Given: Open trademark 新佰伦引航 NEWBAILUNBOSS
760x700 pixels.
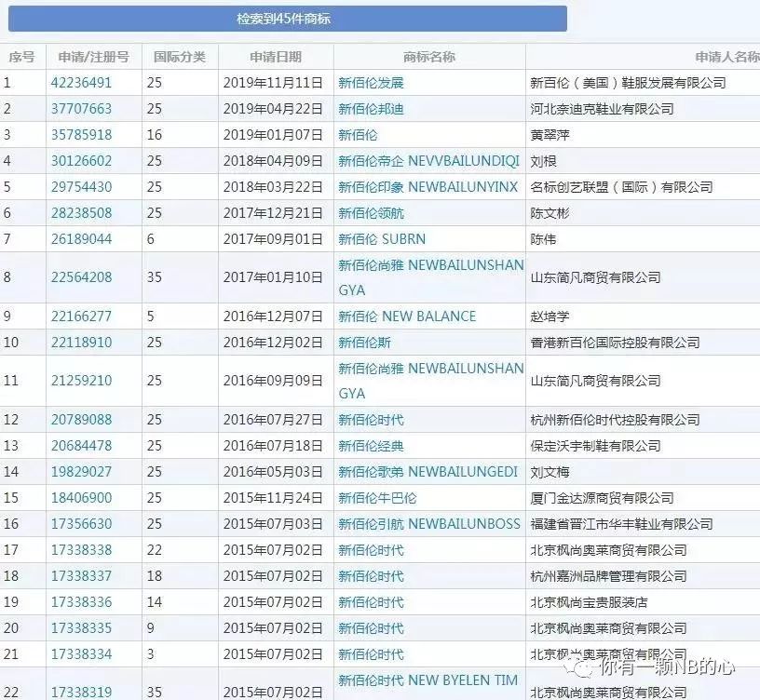Looking at the screenshot, I should point(429,524).
